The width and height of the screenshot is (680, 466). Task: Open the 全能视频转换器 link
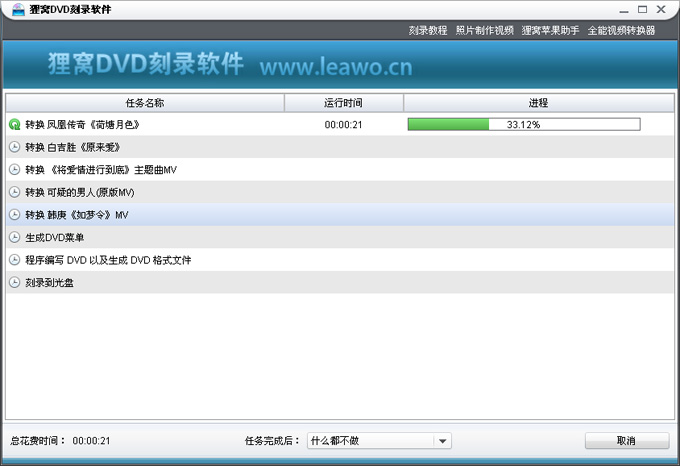621,30
